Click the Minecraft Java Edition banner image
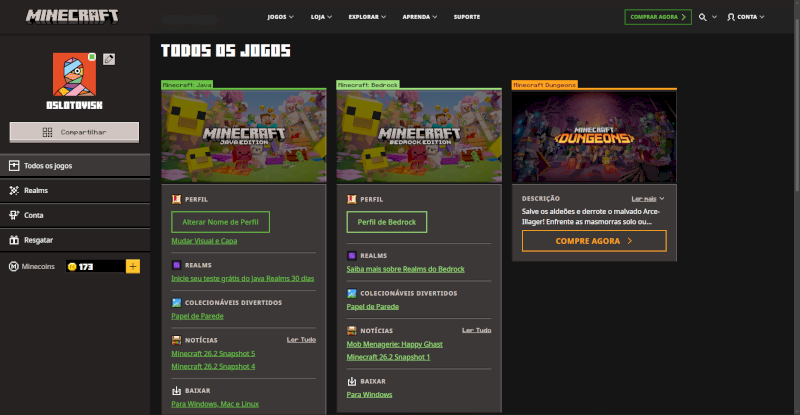800x415 pixels. [x=244, y=136]
